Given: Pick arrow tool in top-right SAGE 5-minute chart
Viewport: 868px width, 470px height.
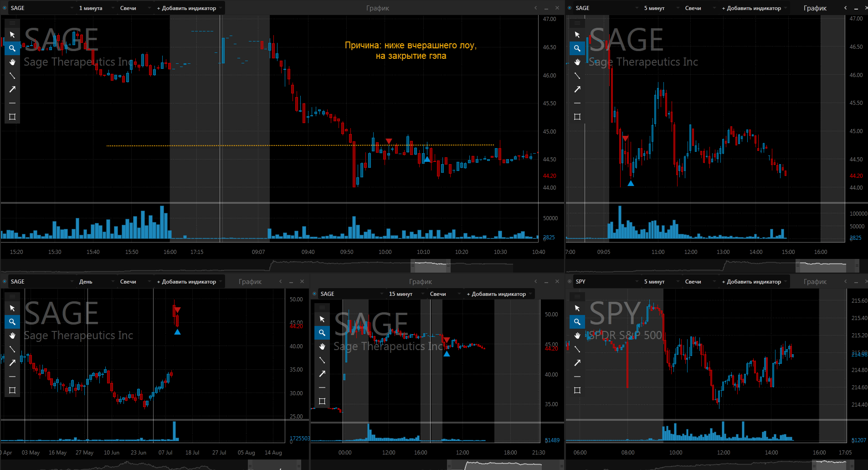Looking at the screenshot, I should [577, 89].
